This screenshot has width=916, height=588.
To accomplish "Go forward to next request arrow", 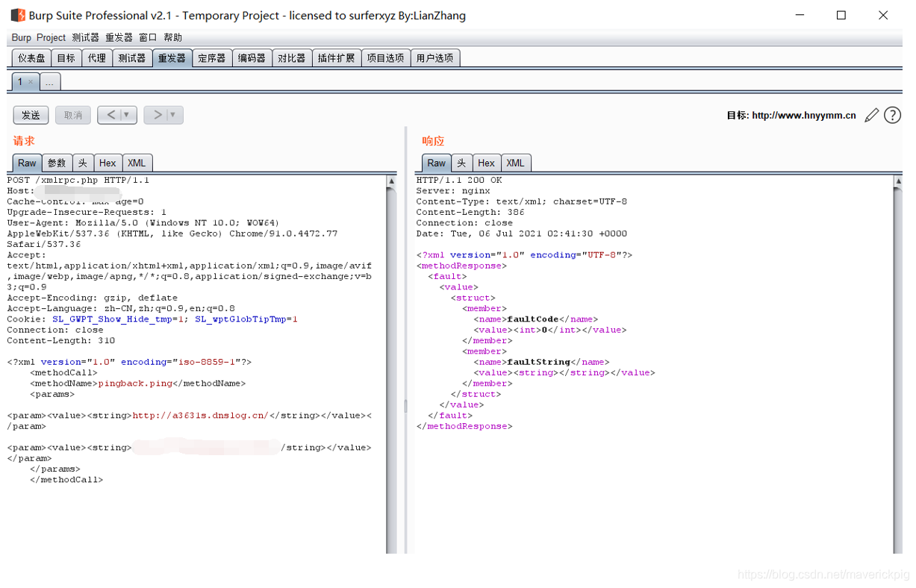I will (x=158, y=115).
